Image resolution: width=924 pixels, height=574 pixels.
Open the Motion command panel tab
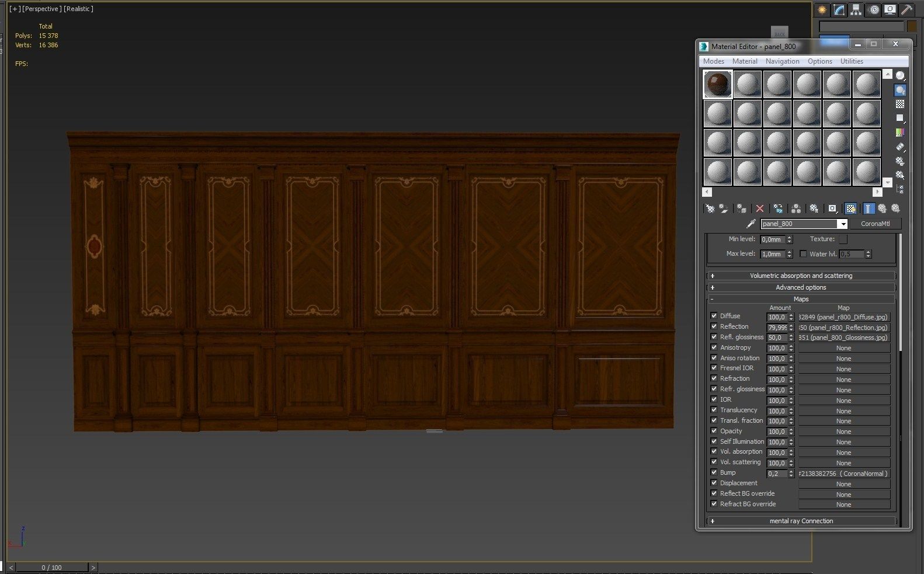click(873, 10)
